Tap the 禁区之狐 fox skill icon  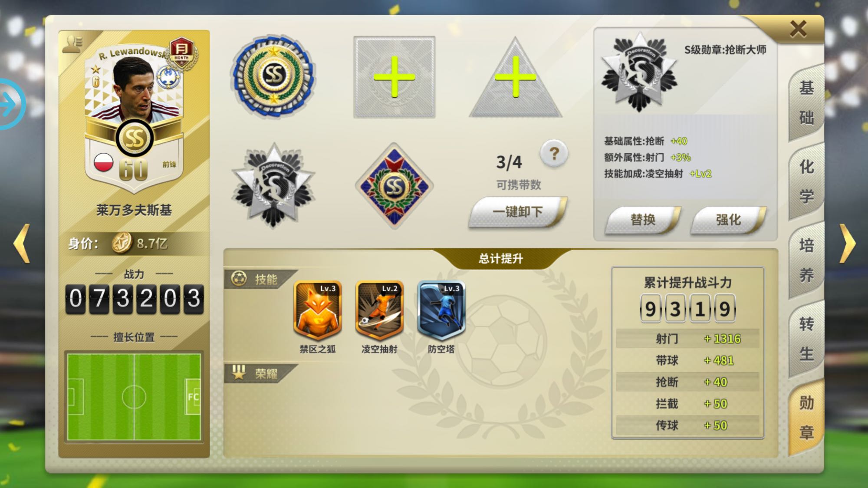point(318,310)
